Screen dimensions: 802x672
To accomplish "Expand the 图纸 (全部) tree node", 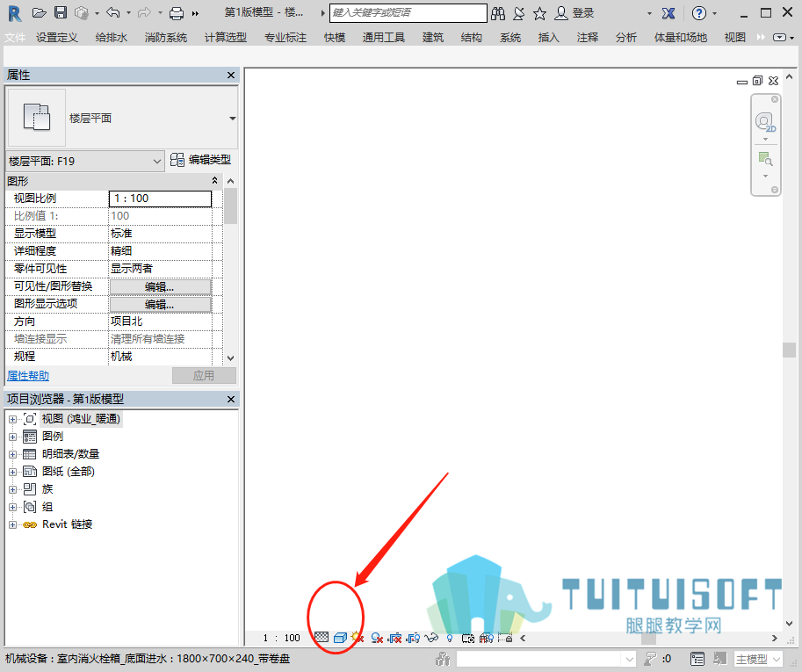I will click(x=13, y=472).
